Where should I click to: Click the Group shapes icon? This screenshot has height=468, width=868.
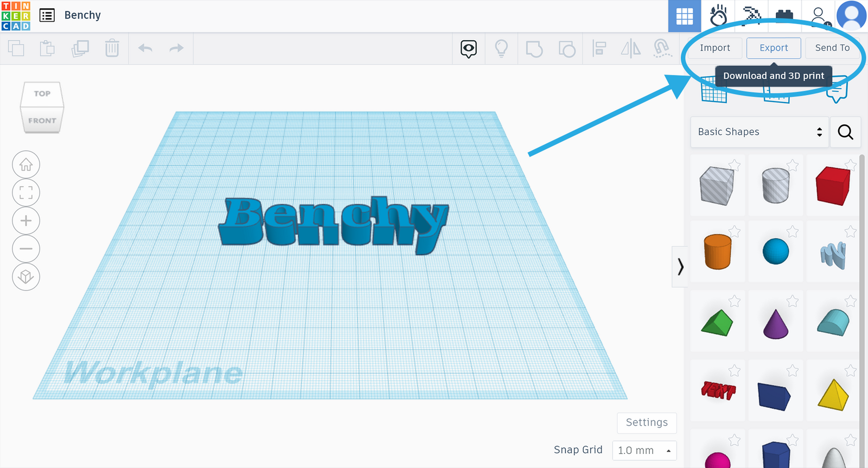tap(534, 49)
